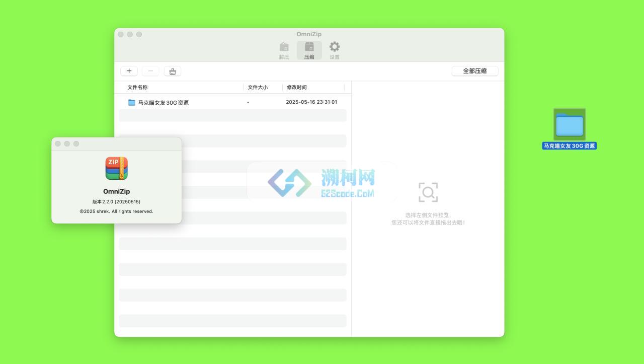Close the About OmniZip window
The width and height of the screenshot is (644, 364).
click(58, 143)
